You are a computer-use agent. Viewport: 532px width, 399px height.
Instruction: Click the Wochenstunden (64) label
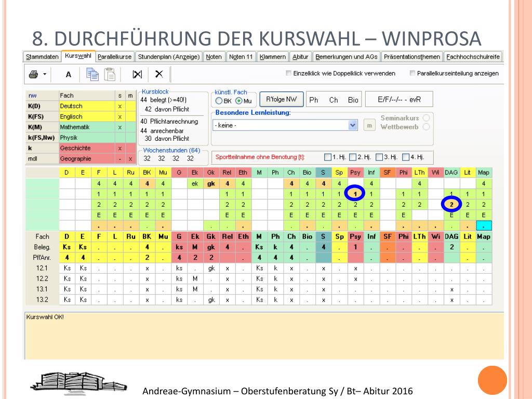pos(171,150)
